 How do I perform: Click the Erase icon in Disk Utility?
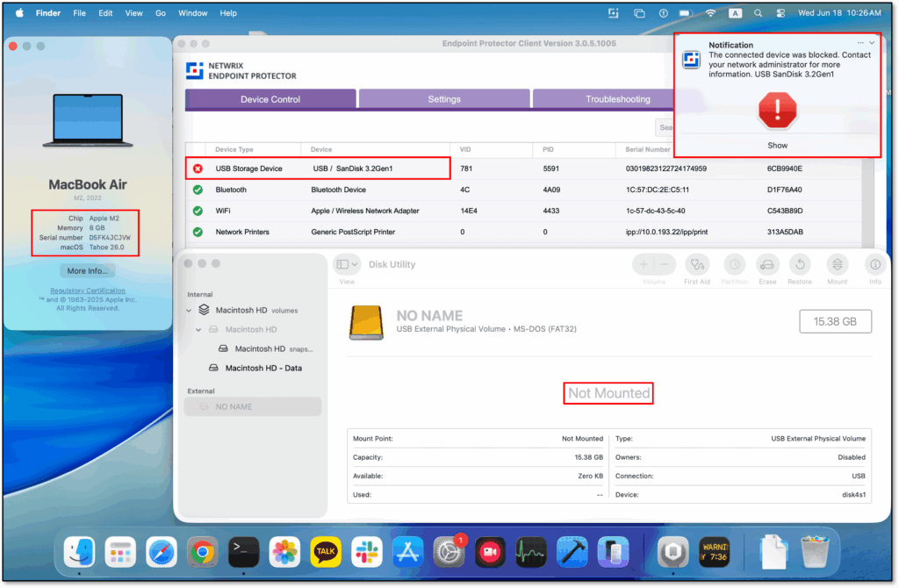click(x=767, y=265)
